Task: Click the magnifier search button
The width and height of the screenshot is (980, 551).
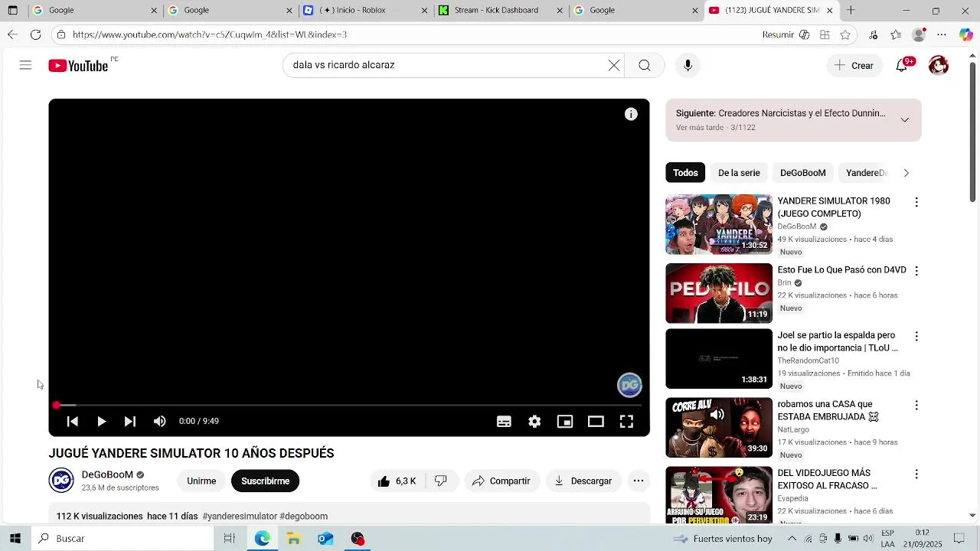Action: (645, 65)
